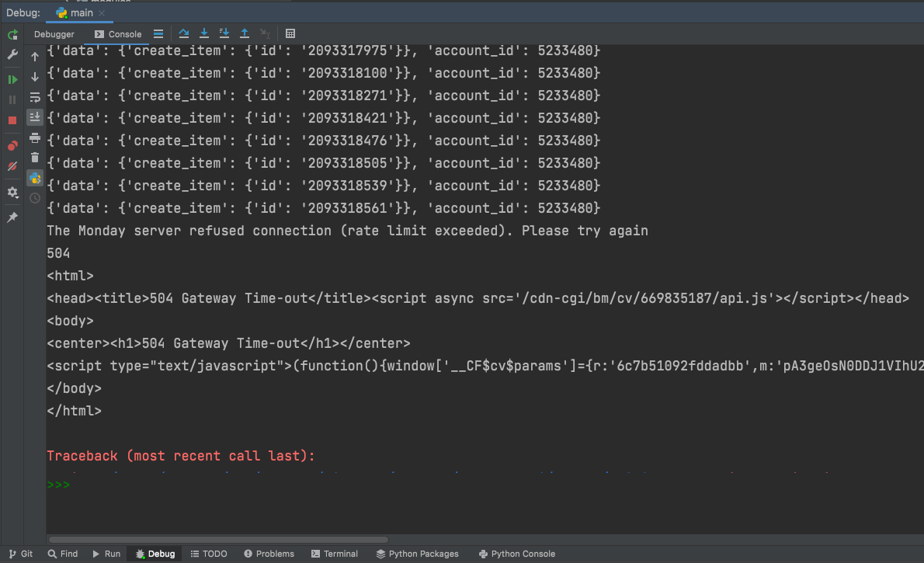Viewport: 924px width, 563px height.
Task: Stop the debug process
Action: coord(12,120)
